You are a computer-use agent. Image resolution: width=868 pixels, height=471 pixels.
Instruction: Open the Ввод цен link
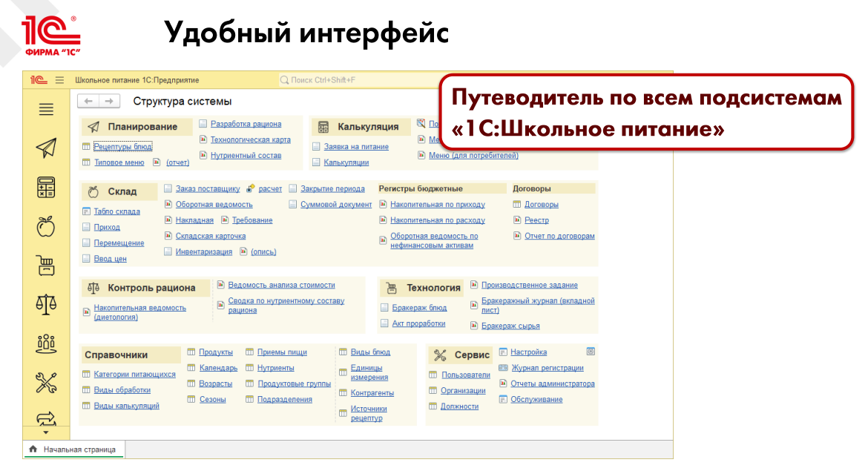tap(110, 258)
